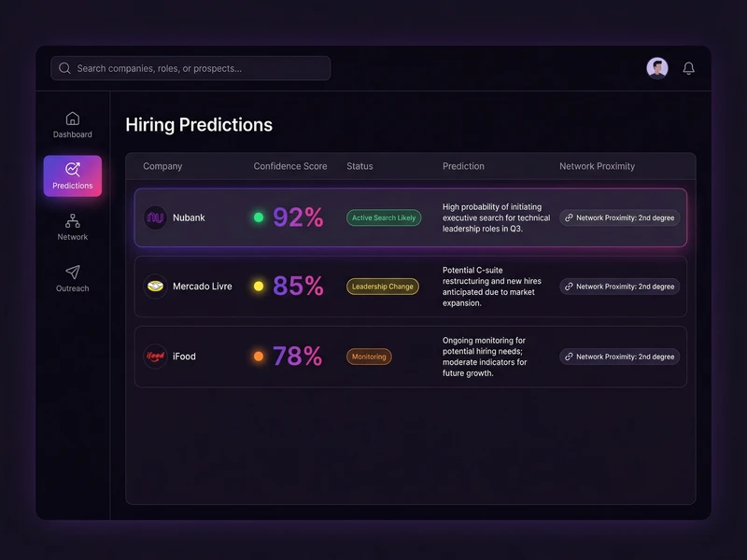This screenshot has height=560, width=747.
Task: Click the Active Search Likely status badge
Action: coord(384,217)
